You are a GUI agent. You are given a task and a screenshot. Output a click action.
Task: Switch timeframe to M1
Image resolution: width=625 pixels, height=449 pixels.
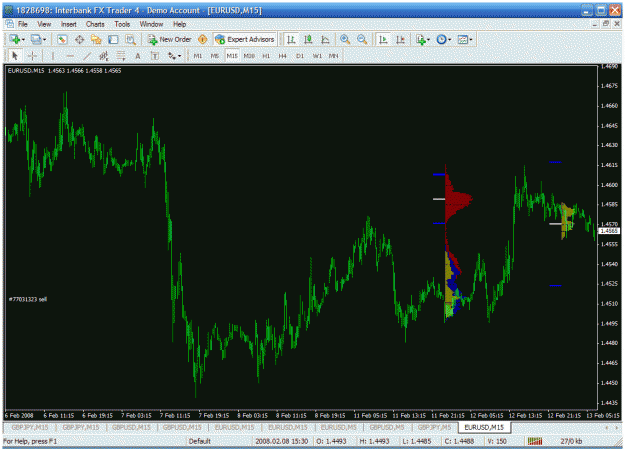(x=198, y=56)
